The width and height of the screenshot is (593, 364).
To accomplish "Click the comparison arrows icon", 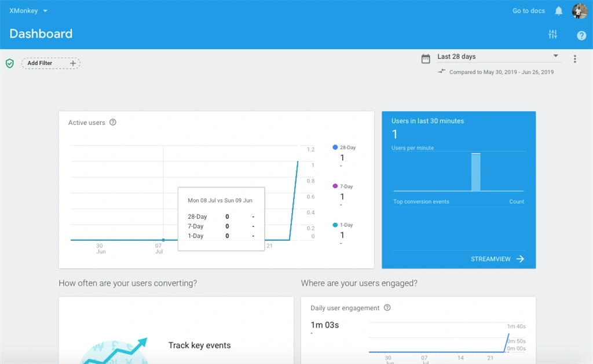I will tap(441, 71).
